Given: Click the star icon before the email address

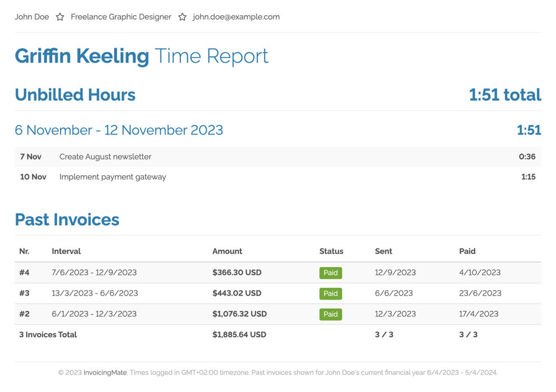Looking at the screenshot, I should pos(182,17).
